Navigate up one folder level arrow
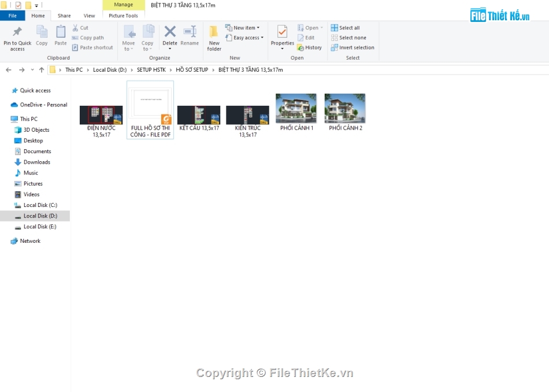 42,70
